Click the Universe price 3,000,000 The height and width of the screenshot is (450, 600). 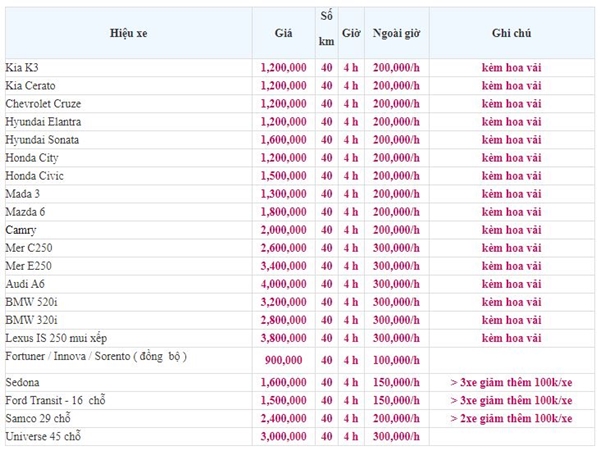(284, 436)
